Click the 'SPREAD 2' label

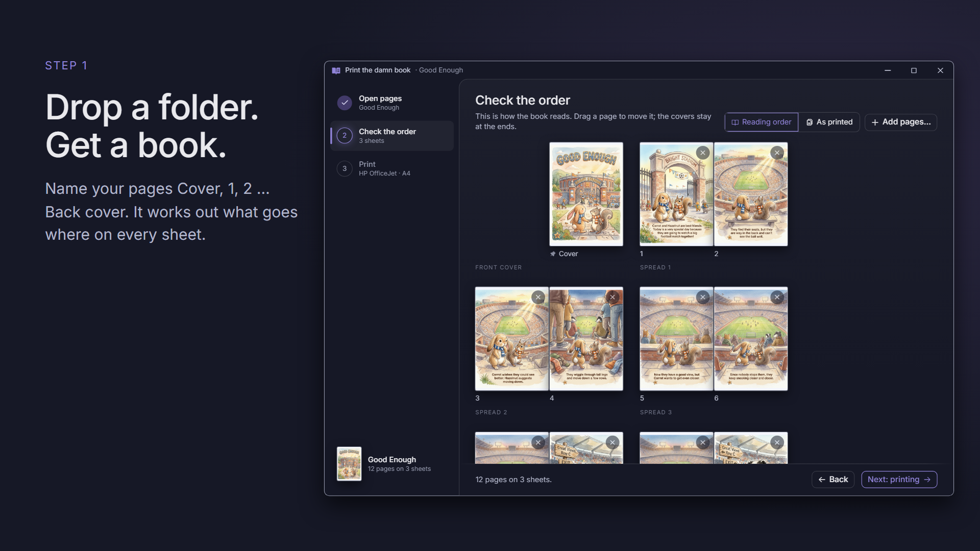pos(491,412)
